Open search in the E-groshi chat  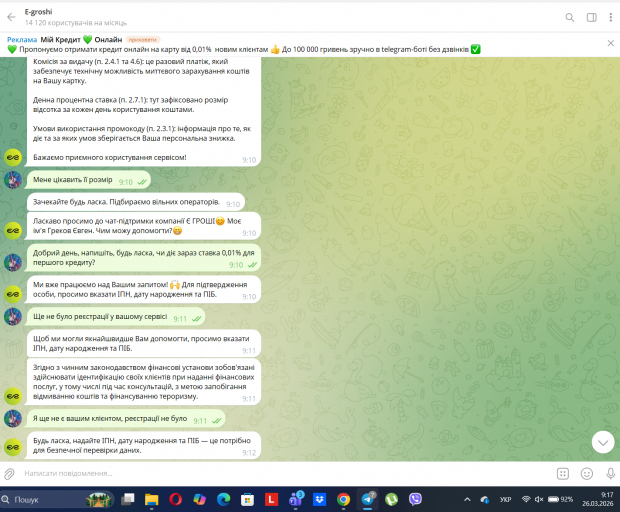click(x=569, y=17)
